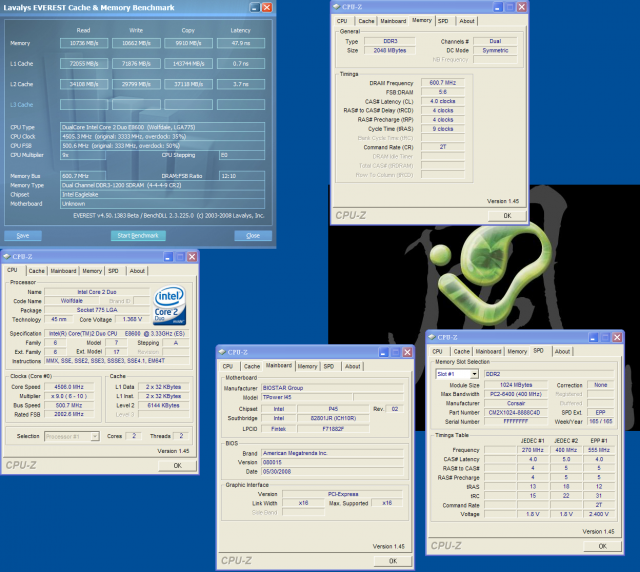Switch to Mainboard tab in CPU-Z CPU window
The height and width of the screenshot is (572, 640).
[x=63, y=271]
